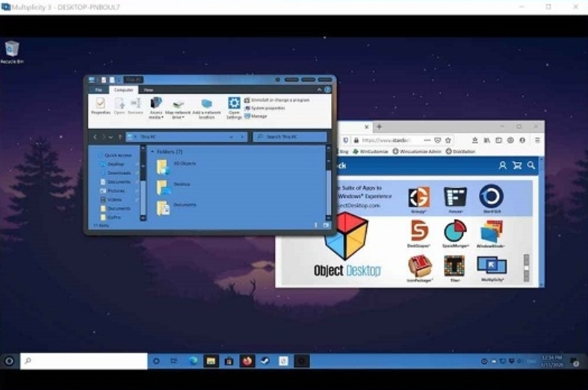
Task: Bookmark the page with the star icon
Action: pos(448,140)
